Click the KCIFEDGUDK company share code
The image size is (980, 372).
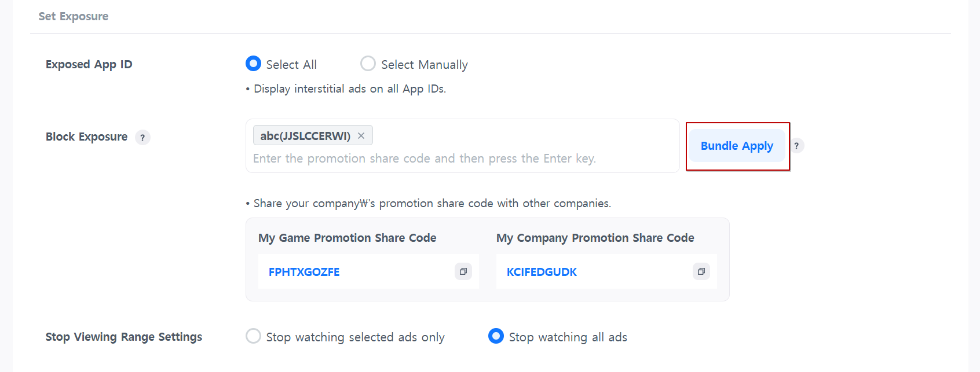[542, 272]
